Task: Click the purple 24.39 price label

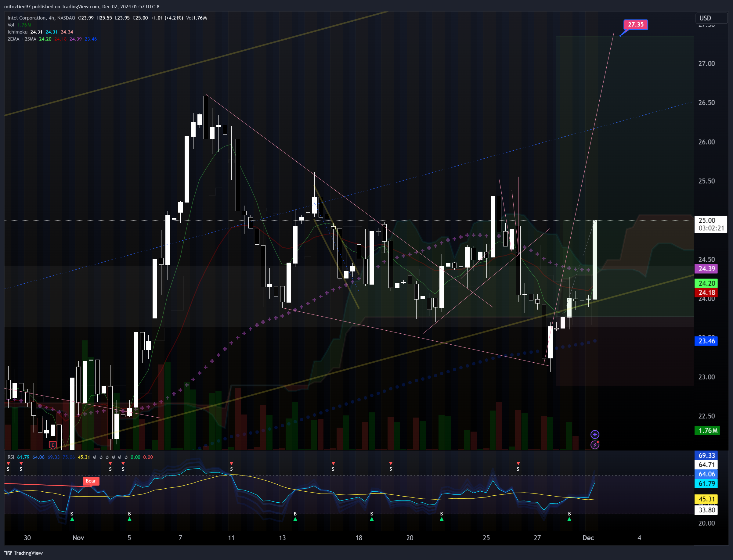Action: click(706, 269)
